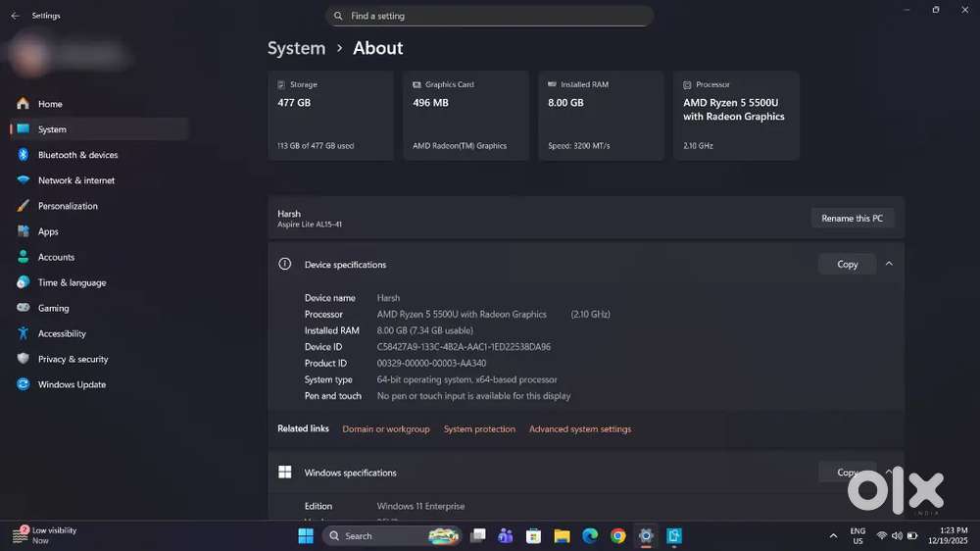Screen dimensions: 980x551
Task: Select Time & language in sidebar
Action: 72,282
